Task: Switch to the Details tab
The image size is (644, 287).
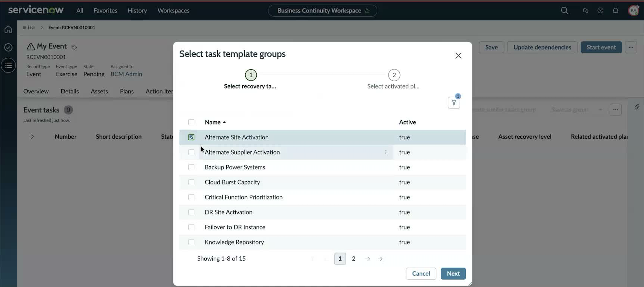Action: [x=70, y=91]
